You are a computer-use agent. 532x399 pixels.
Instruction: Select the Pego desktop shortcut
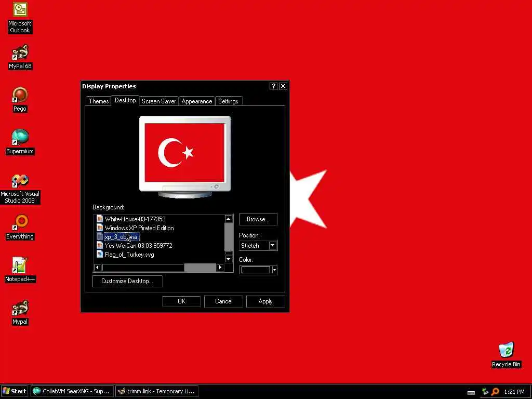20,99
